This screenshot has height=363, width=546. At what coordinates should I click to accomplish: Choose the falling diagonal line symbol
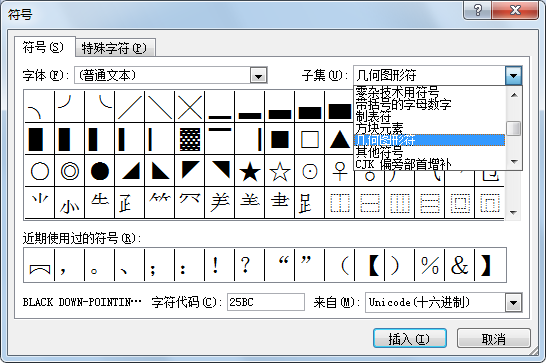(160, 107)
